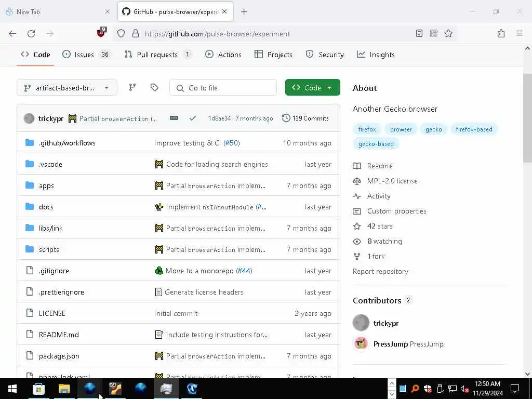The width and height of the screenshot is (532, 399).
Task: Switch to the Insights tab
Action: (x=376, y=55)
